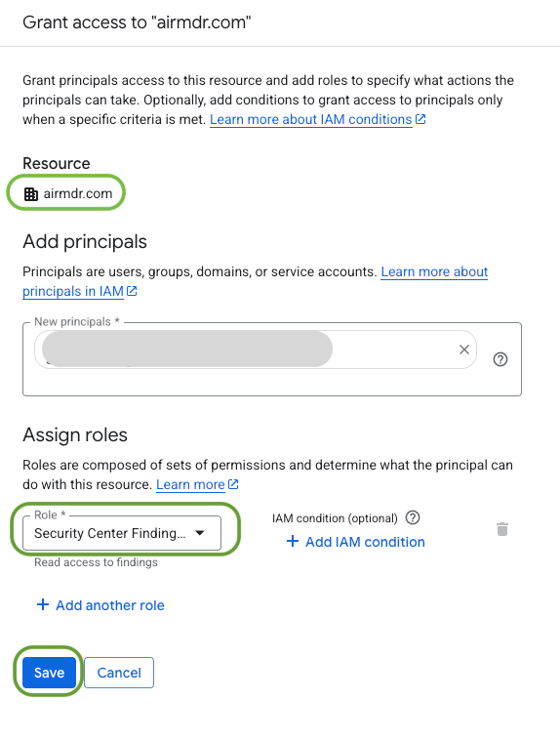Delete the role using trash icon
This screenshot has width=560, height=741.
502,529
